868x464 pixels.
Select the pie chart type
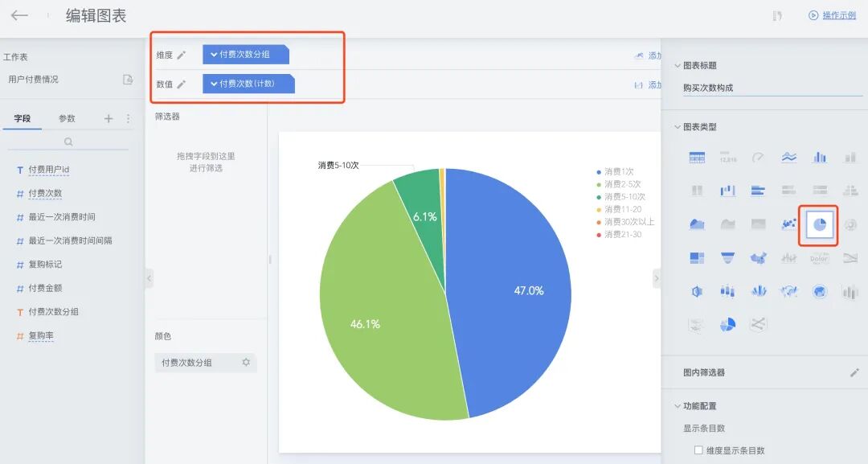click(x=819, y=224)
